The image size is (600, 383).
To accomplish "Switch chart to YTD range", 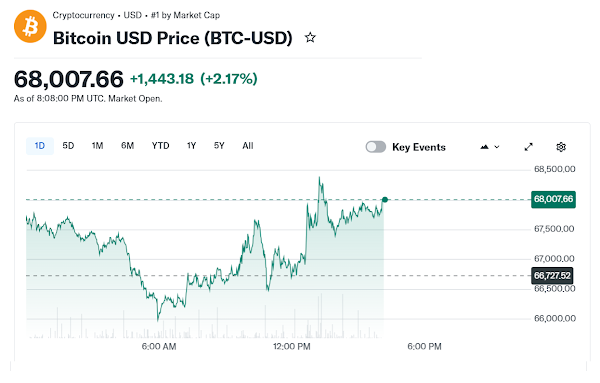I will (x=160, y=146).
